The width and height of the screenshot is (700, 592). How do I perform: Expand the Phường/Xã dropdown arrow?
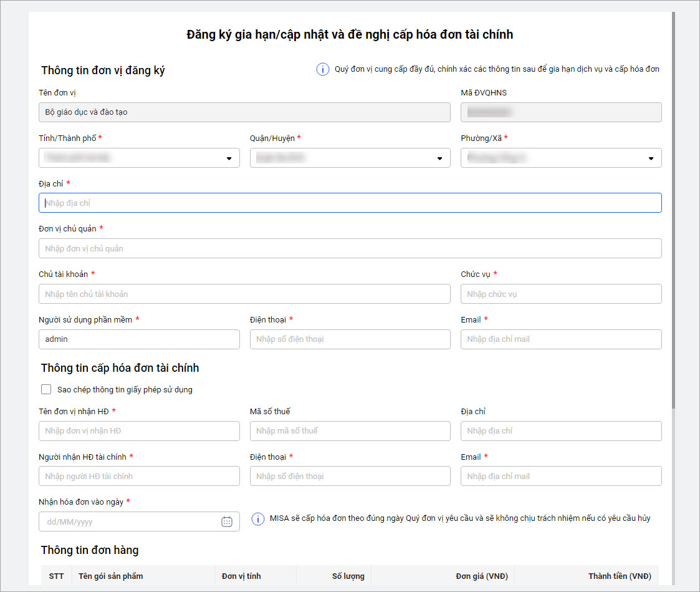(x=651, y=158)
